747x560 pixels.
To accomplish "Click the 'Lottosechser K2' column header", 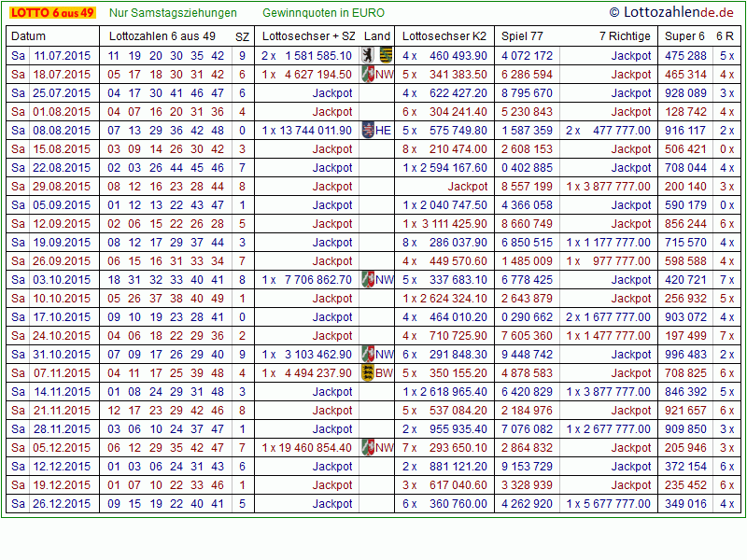I will (444, 36).
